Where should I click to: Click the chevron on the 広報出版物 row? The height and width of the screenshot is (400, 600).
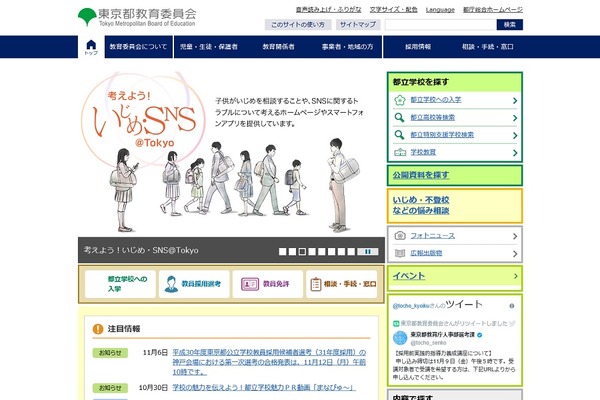click(515, 254)
